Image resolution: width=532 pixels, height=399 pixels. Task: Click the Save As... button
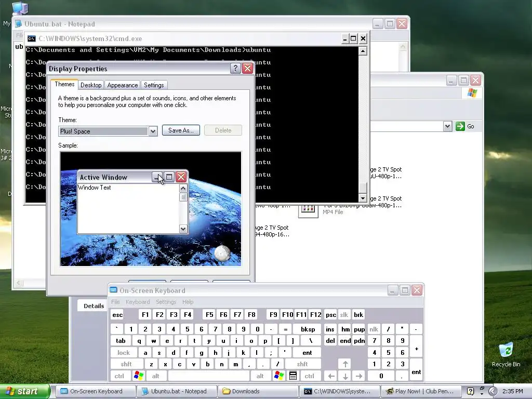pos(181,130)
